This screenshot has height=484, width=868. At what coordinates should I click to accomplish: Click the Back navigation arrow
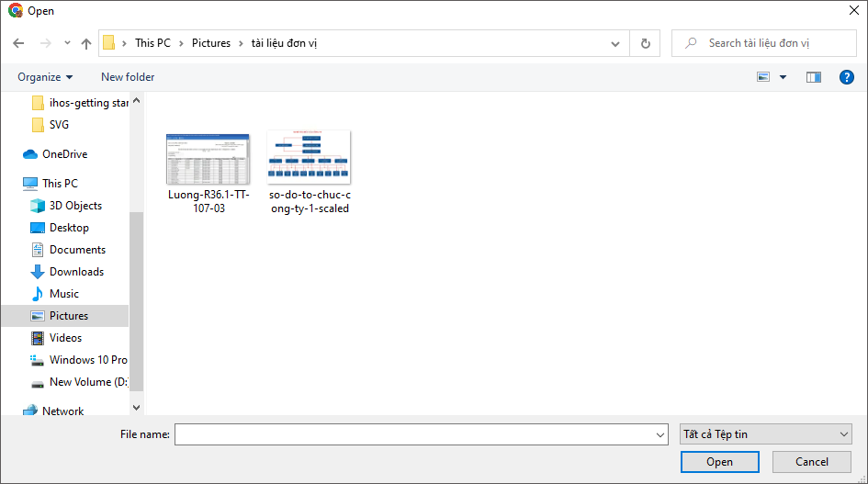tap(18, 43)
